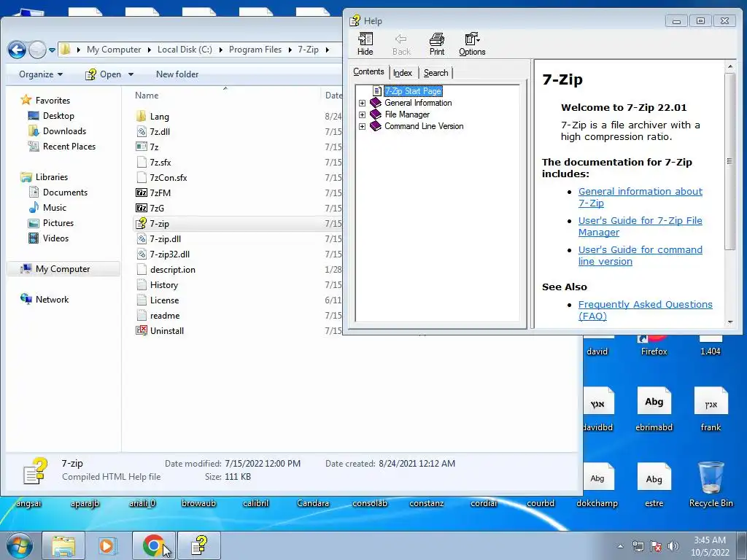This screenshot has height=560, width=747.
Task: Open General information about 7-Zip link
Action: tap(640, 197)
